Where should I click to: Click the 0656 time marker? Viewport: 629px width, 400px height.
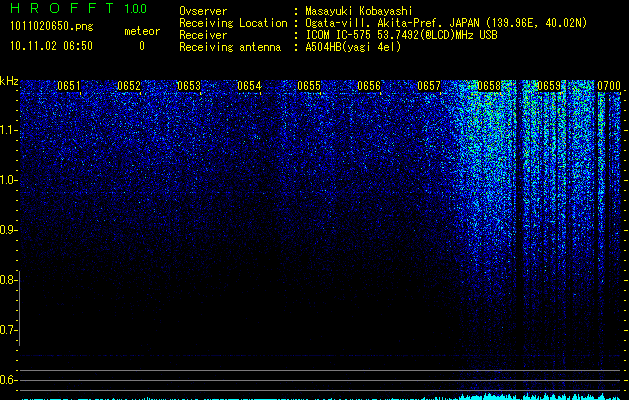(x=369, y=86)
